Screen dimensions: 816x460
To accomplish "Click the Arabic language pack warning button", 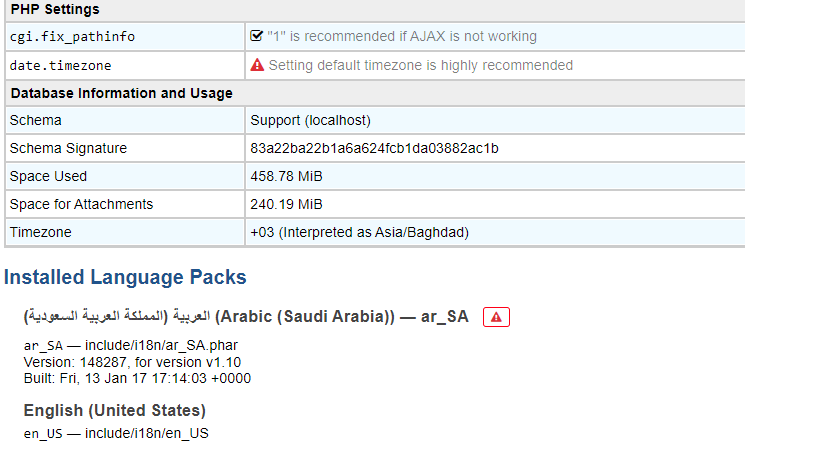I will (496, 317).
